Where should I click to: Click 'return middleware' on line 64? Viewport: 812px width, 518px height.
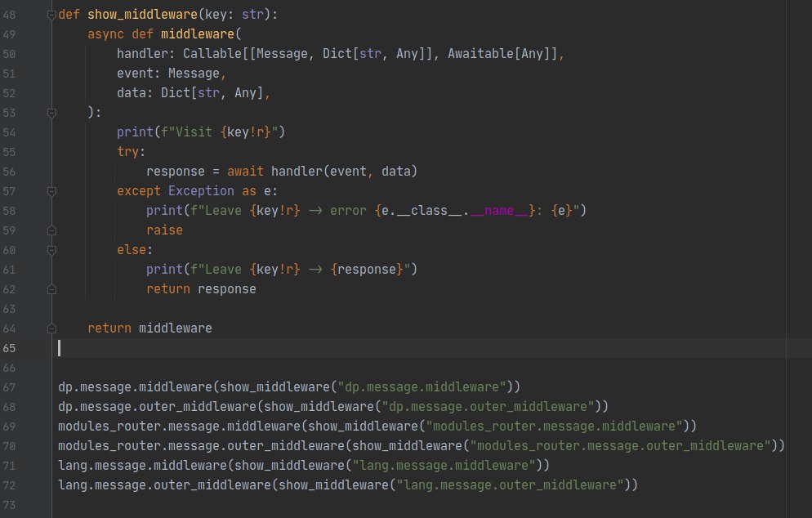(x=149, y=328)
